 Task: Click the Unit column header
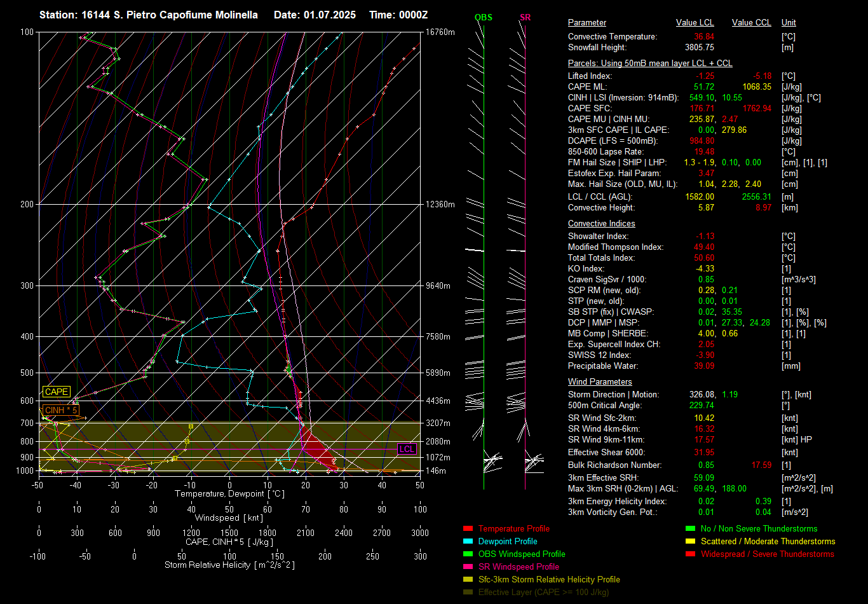(789, 22)
